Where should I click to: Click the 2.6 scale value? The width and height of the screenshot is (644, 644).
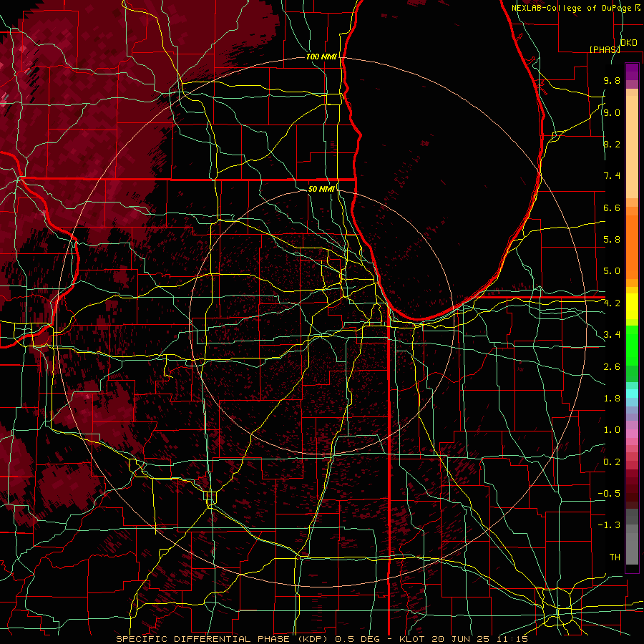[612, 367]
